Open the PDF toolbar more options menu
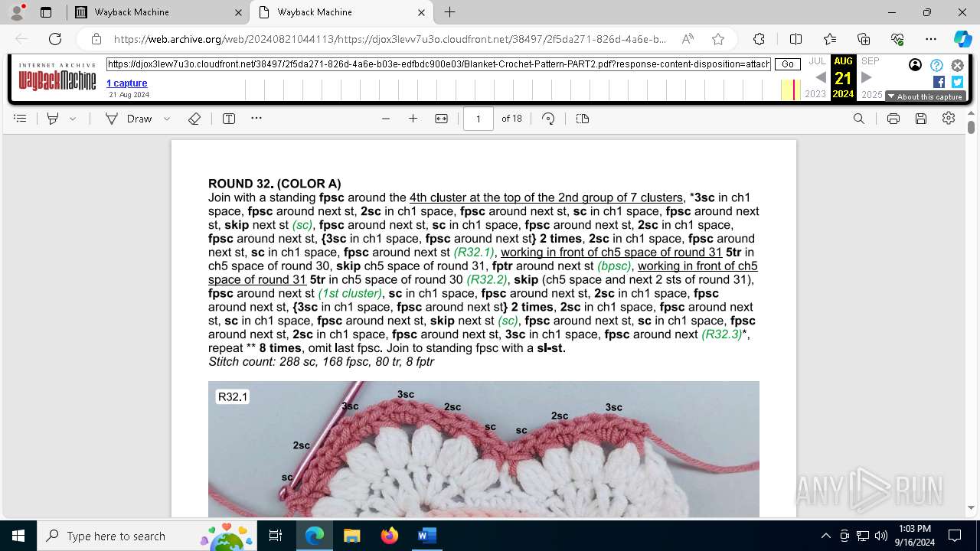Screen dimensions: 980x551 tap(256, 119)
